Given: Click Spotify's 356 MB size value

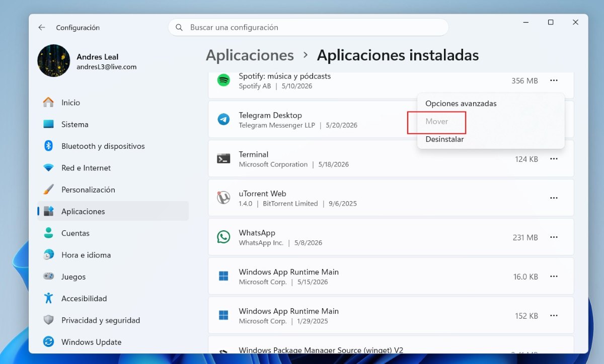Looking at the screenshot, I should [524, 80].
